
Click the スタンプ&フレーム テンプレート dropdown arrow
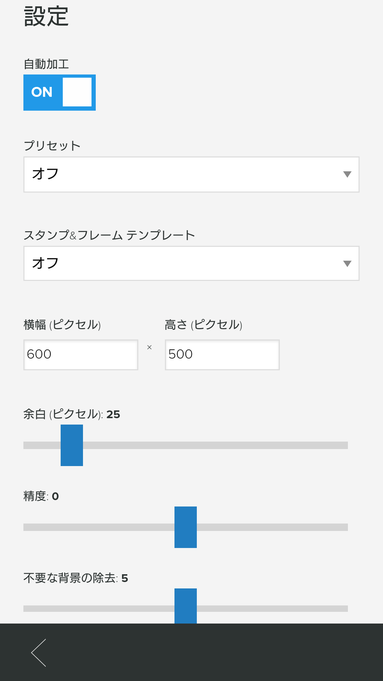tap(347, 264)
